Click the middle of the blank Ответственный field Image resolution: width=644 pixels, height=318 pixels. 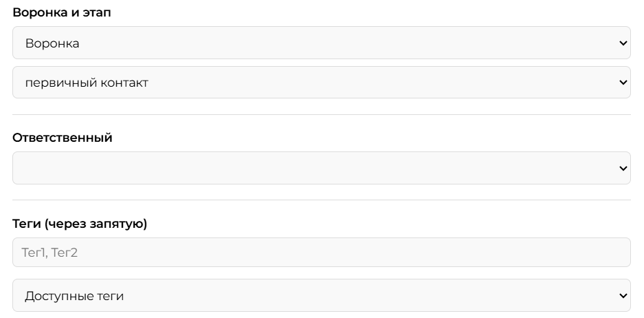[x=321, y=168]
